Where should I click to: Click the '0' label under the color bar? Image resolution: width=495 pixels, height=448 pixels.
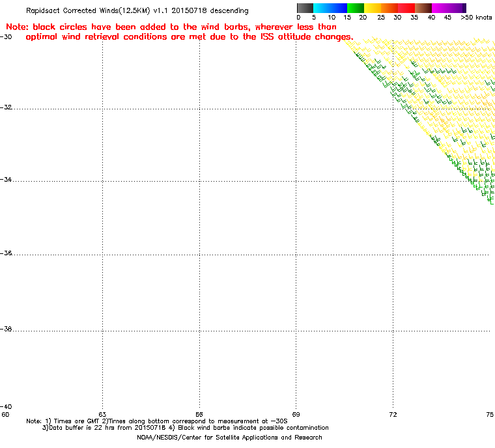click(298, 18)
